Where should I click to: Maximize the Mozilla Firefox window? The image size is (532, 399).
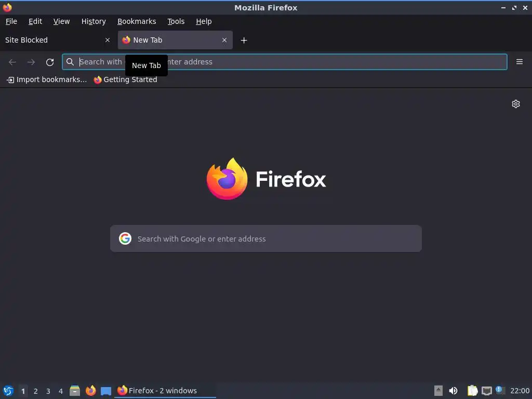514,8
